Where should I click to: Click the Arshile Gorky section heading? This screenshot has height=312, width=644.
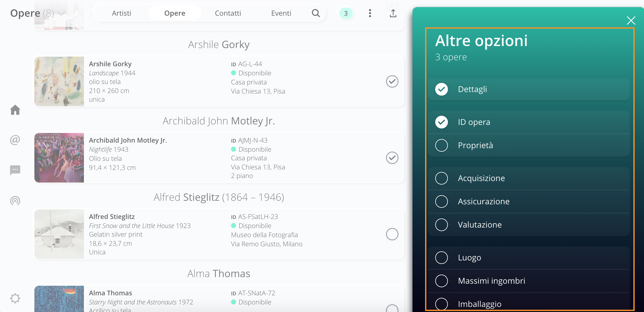tap(219, 44)
